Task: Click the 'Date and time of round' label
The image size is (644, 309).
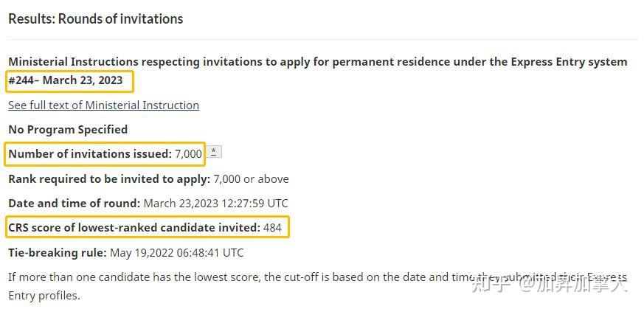Action: coord(75,203)
